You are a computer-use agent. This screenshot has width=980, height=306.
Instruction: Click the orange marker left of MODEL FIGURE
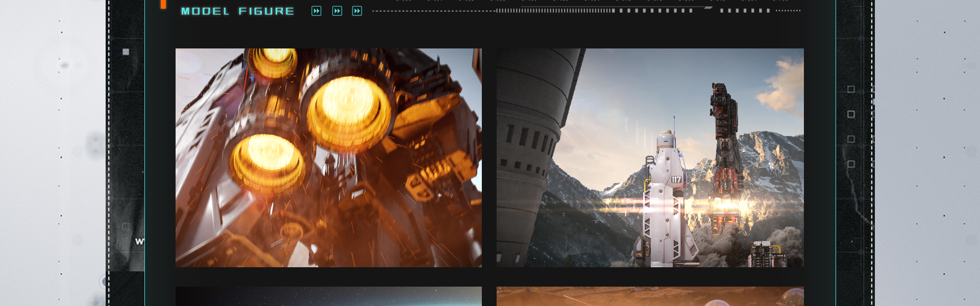pos(163,4)
